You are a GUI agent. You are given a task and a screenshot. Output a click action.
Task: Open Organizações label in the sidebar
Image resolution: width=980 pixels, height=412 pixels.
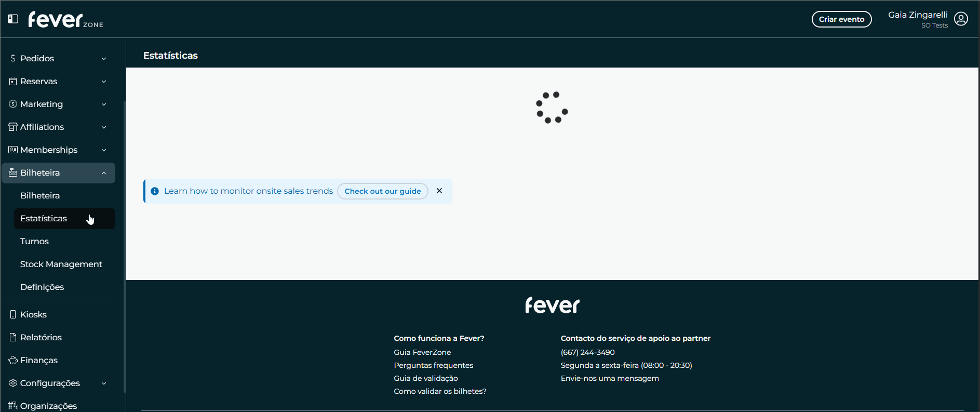click(49, 406)
